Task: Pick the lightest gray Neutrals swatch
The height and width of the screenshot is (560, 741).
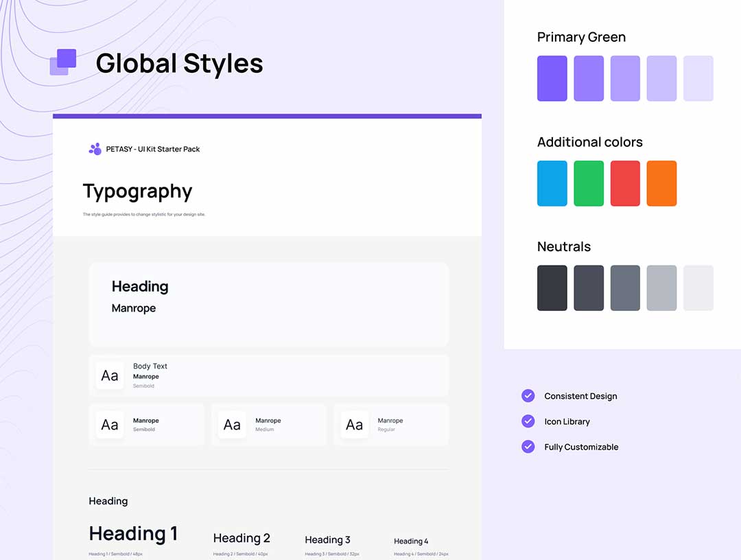Action: [698, 288]
